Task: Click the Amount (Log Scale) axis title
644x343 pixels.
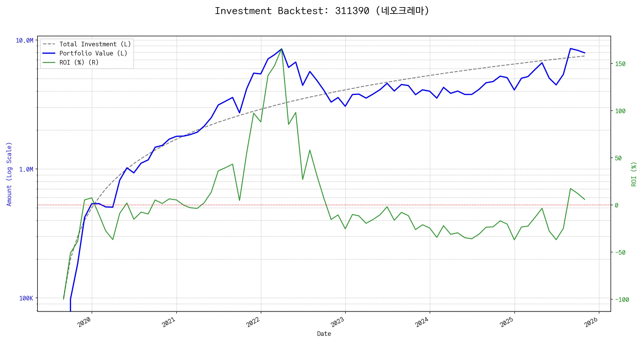Action: pyautogui.click(x=9, y=174)
